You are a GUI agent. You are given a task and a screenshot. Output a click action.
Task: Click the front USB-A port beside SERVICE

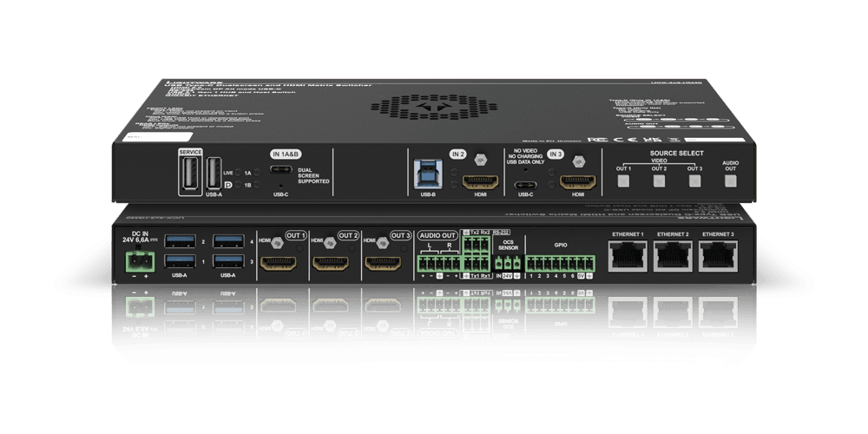(214, 174)
